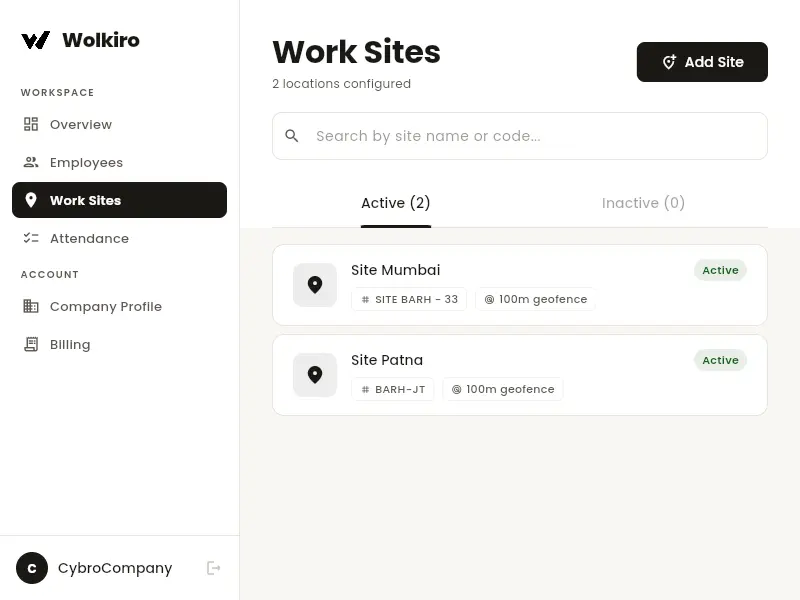Open Company Profile settings
800x600 pixels.
119,306
